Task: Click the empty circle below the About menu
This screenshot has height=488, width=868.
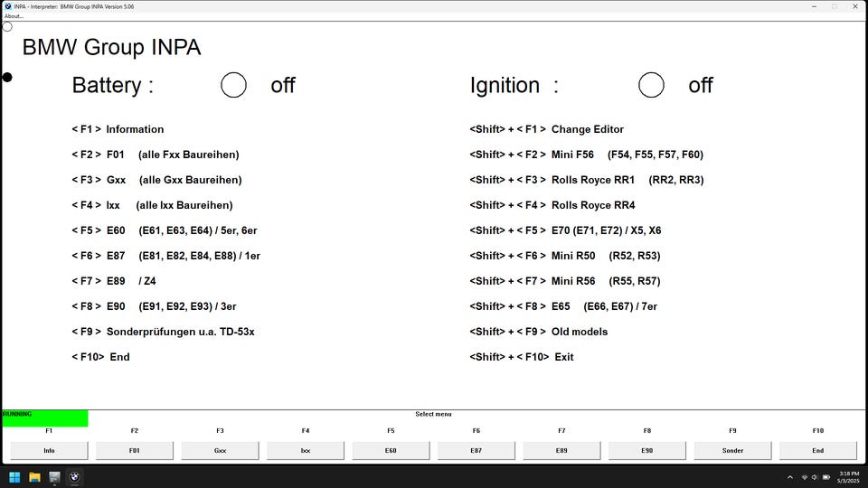Action: pyautogui.click(x=7, y=26)
